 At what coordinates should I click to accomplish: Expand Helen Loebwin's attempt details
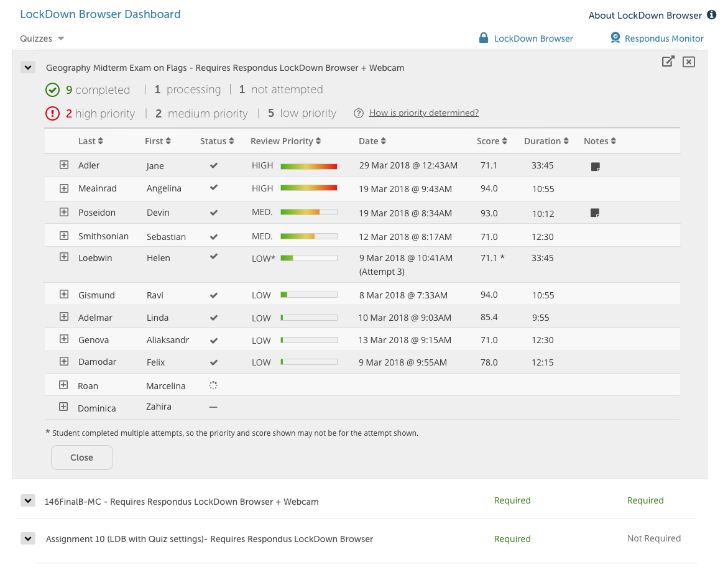(x=63, y=257)
